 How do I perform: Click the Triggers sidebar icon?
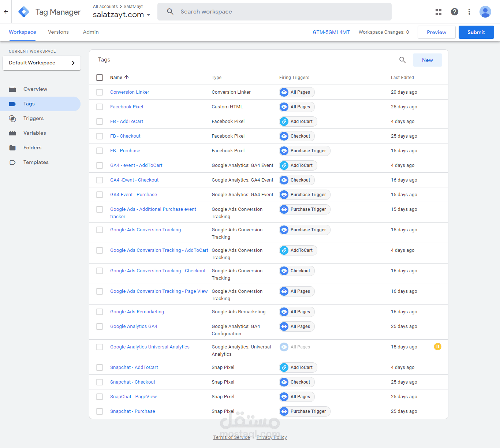point(12,119)
